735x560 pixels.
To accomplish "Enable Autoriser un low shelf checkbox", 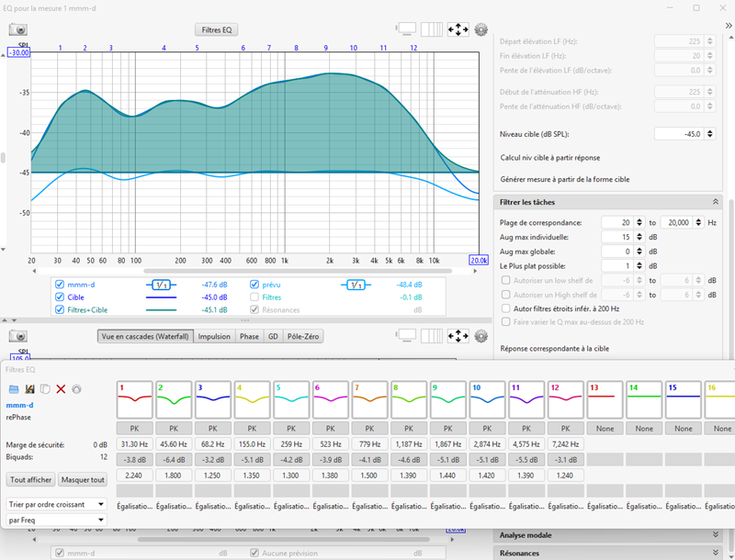I will [506, 280].
